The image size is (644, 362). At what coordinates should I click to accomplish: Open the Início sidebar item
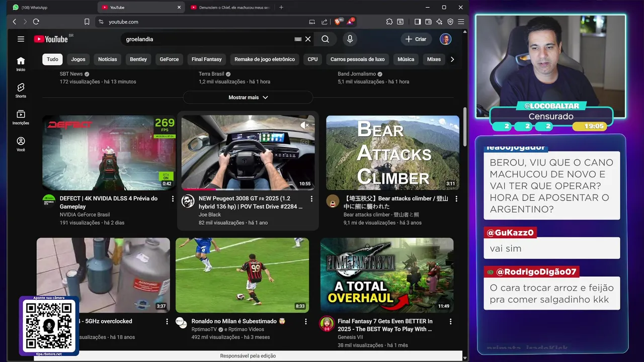pos(21,64)
